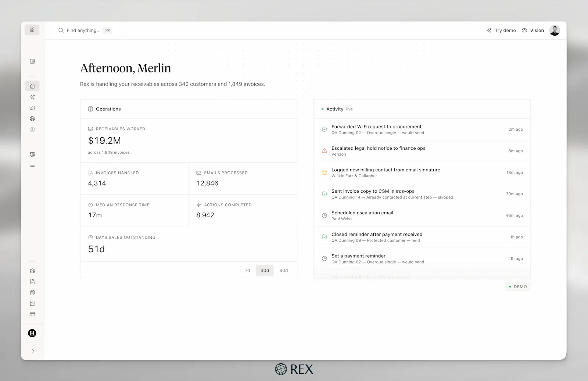Click the black H workspace logo

(x=32, y=333)
